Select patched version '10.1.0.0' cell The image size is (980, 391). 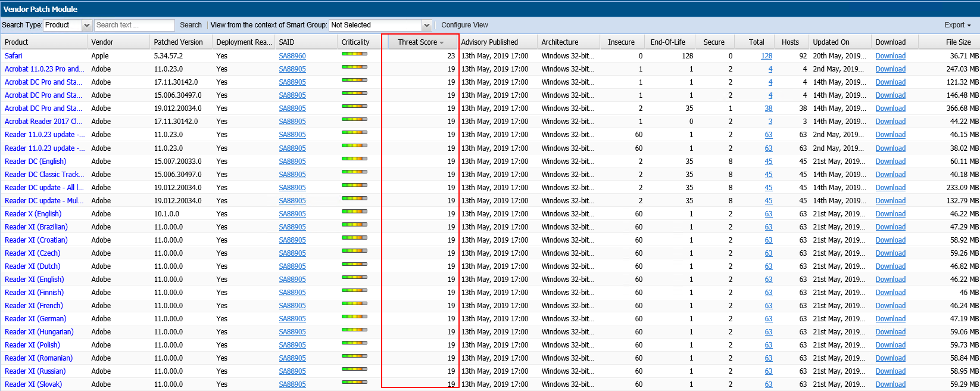167,214
